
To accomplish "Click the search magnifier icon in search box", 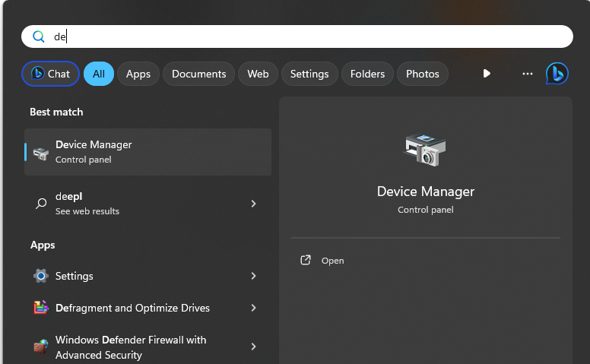I will point(38,36).
